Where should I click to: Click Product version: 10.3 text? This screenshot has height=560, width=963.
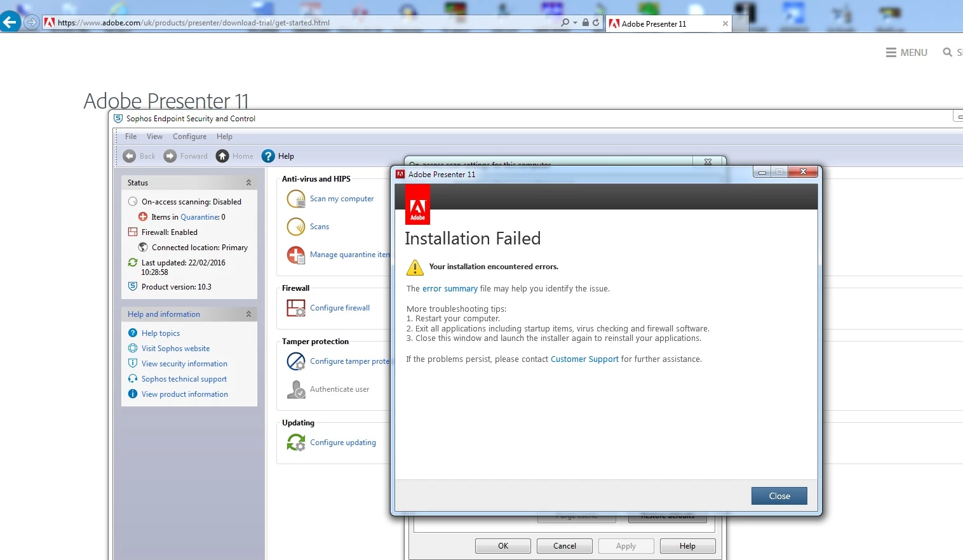(x=177, y=287)
